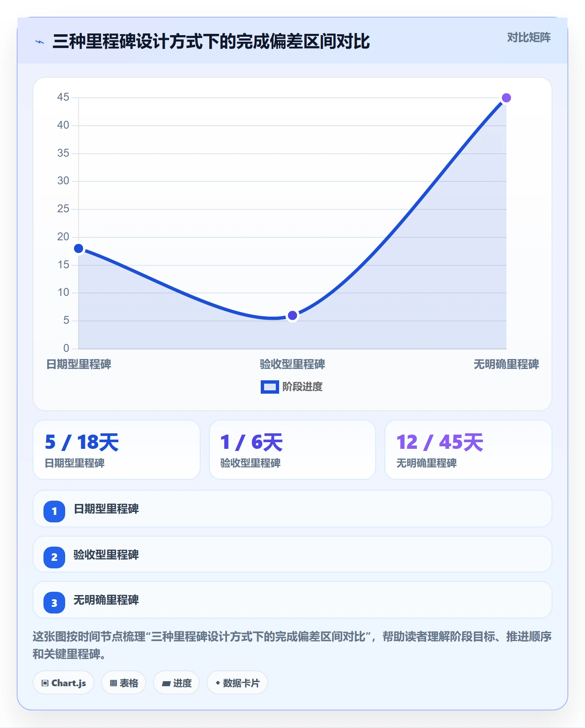Click the 对比矩阵 label in the header
This screenshot has width=585, height=728.
(x=529, y=38)
